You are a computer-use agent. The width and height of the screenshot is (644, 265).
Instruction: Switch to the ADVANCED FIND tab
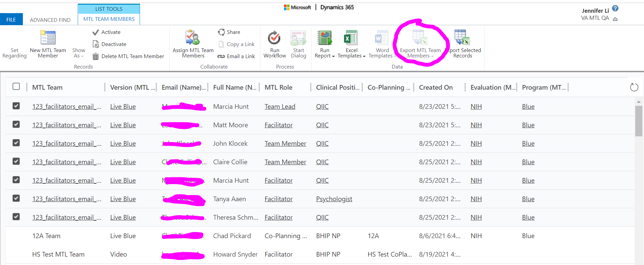50,20
